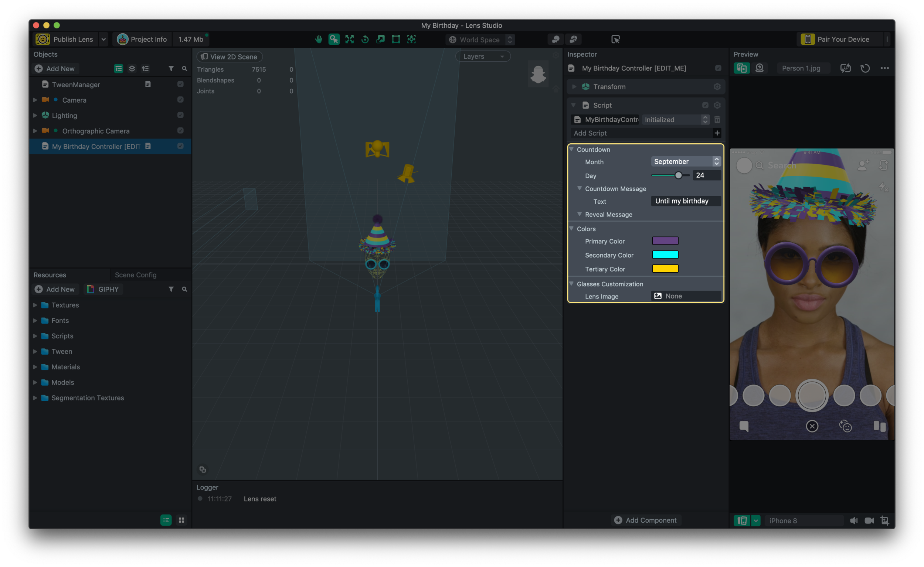This screenshot has width=924, height=567.
Task: Toggle Camera object enabled checkbox
Action: pos(180,100)
